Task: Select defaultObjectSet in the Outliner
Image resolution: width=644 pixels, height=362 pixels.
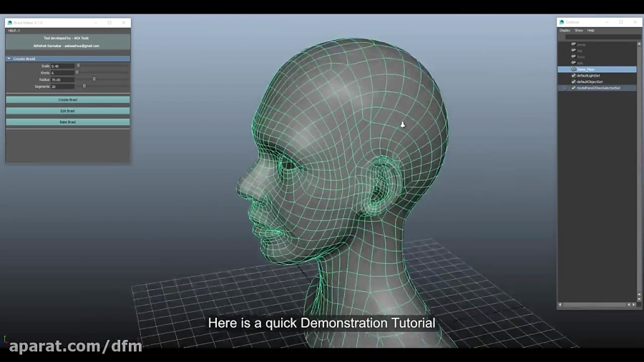Action: click(590, 82)
